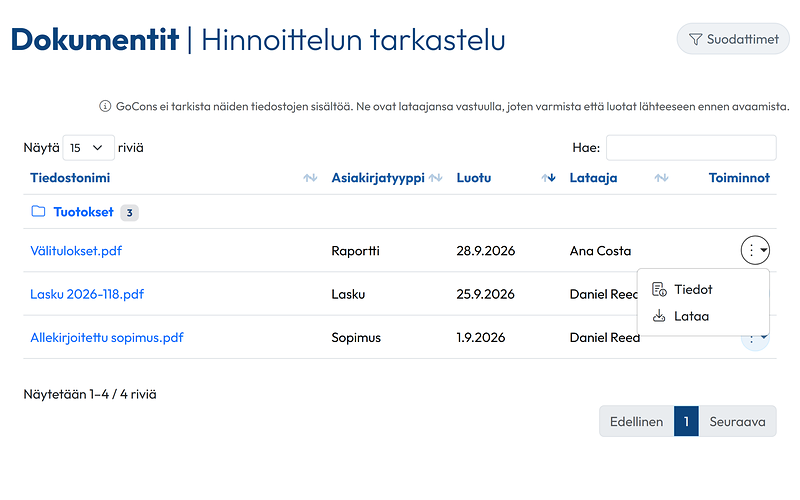Screen dimensions: 800x500
Task: Click the folder icon before Tuotokset
Action: pyautogui.click(x=38, y=211)
